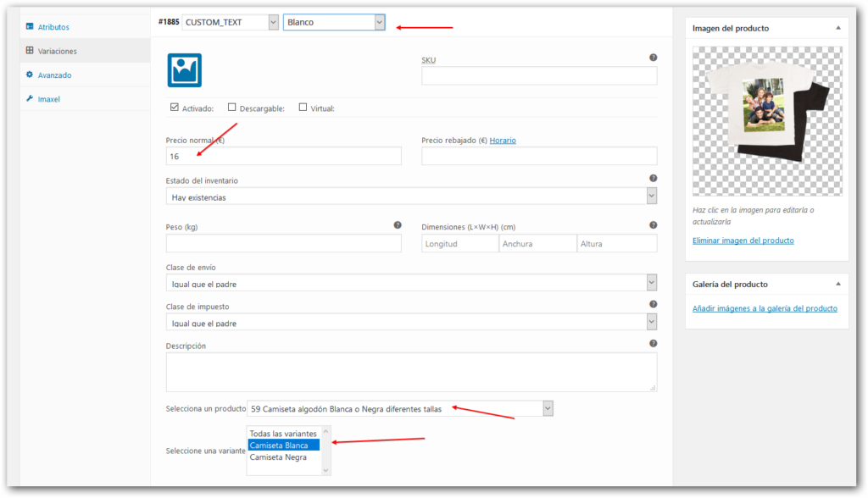Open the Estado del inventario dropdown
868x498 pixels.
tap(411, 196)
